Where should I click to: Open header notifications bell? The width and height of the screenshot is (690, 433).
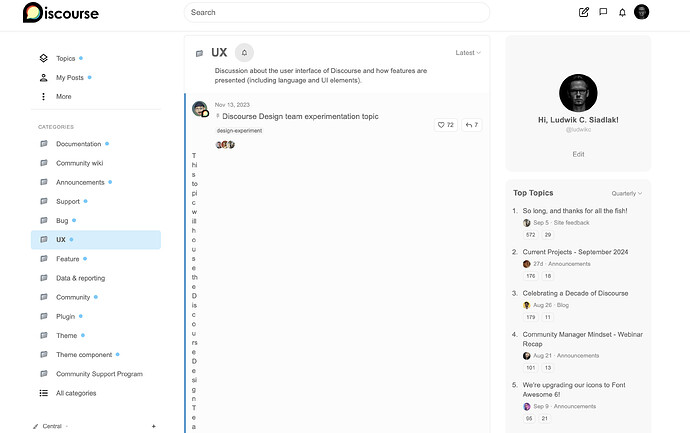pos(622,12)
